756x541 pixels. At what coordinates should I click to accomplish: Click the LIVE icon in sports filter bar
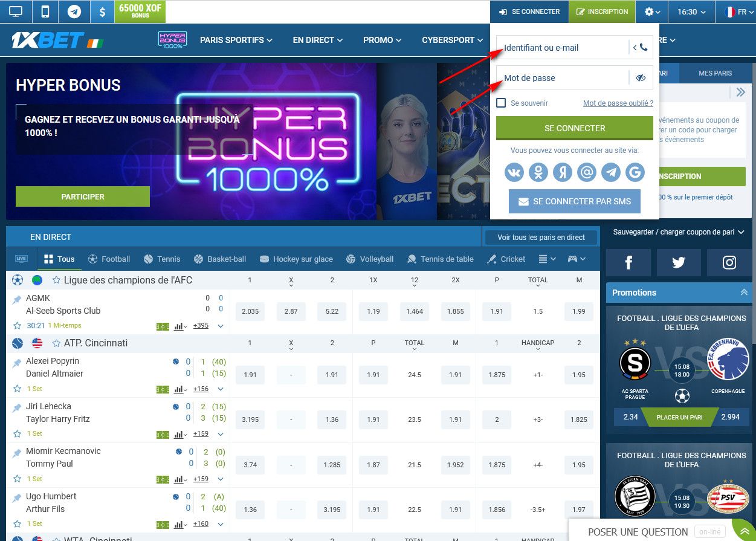[21, 259]
